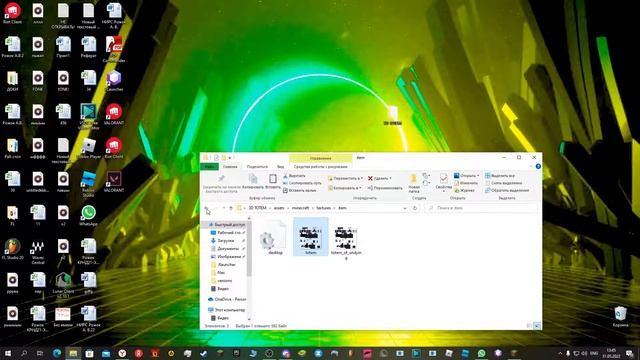Create a New folder (Новая папка)

coord(414,183)
